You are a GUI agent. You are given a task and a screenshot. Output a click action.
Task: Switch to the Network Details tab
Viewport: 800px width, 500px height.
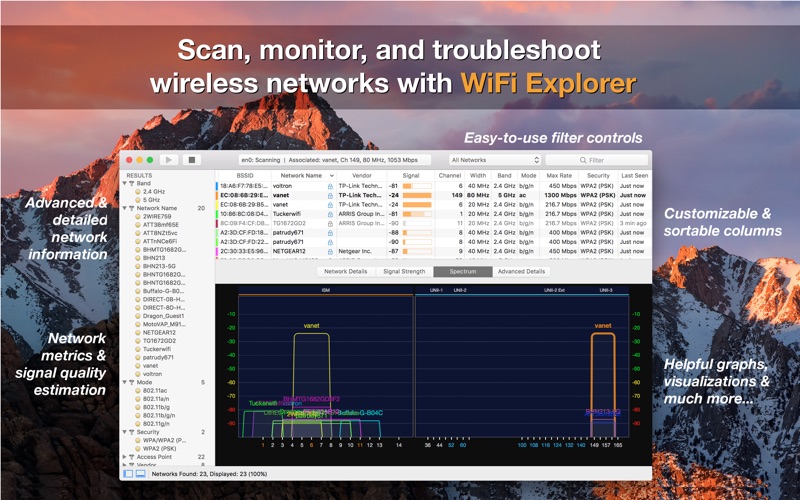(x=345, y=271)
